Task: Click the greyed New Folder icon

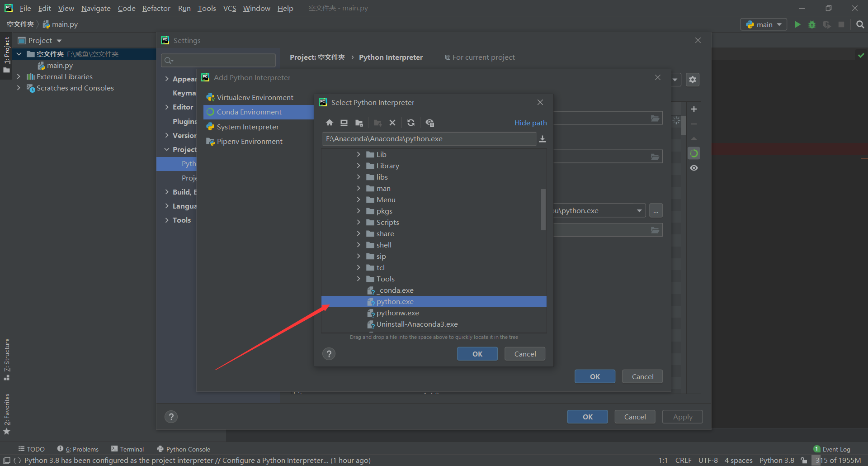Action: pos(377,123)
